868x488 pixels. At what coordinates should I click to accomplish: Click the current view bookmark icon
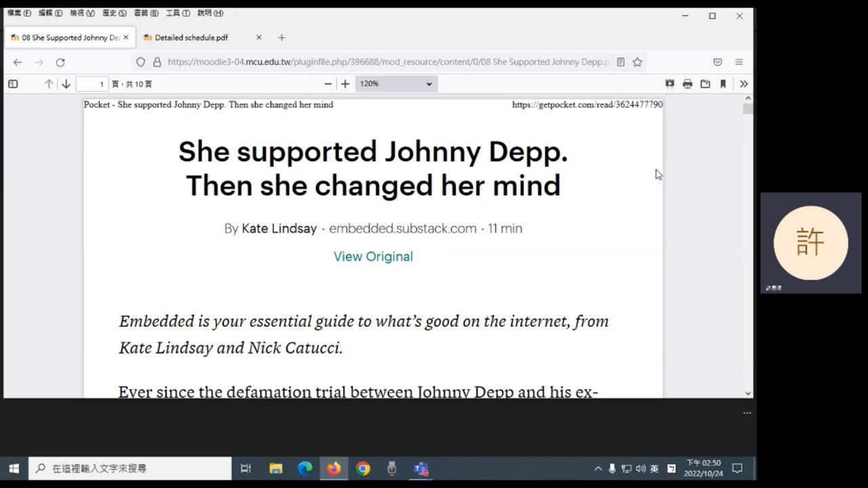tap(723, 84)
